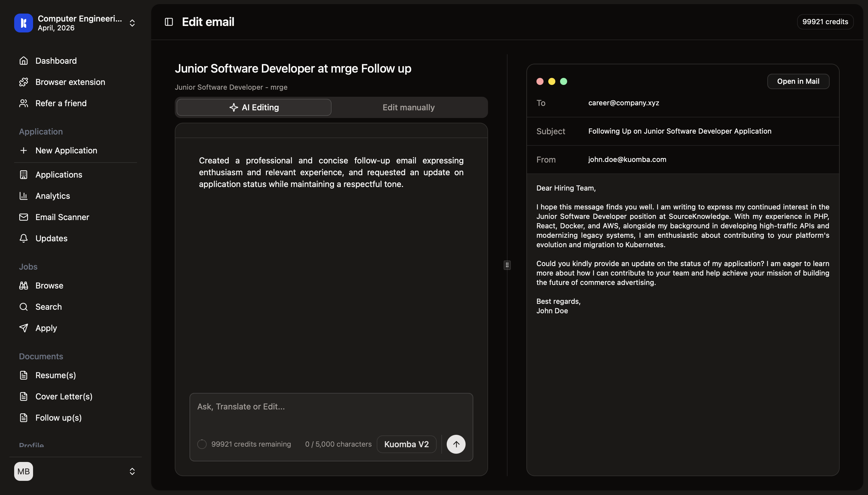
Task: Click the Apply paper plane icon
Action: click(24, 328)
